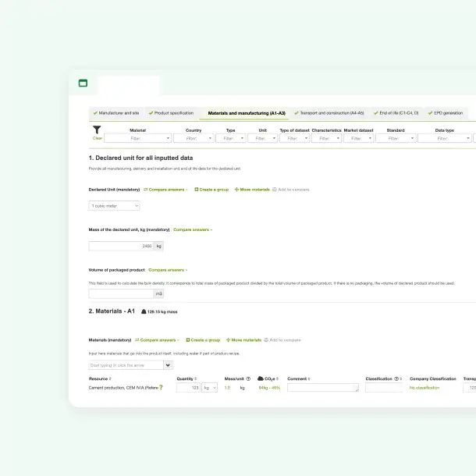Click Compare answers next to Declared Unit
476x476 pixels.
165,190
